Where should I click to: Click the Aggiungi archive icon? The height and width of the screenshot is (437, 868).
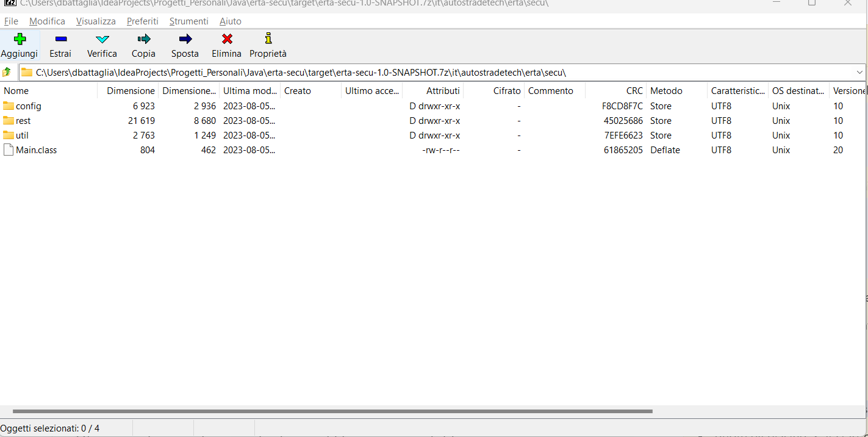pos(19,40)
